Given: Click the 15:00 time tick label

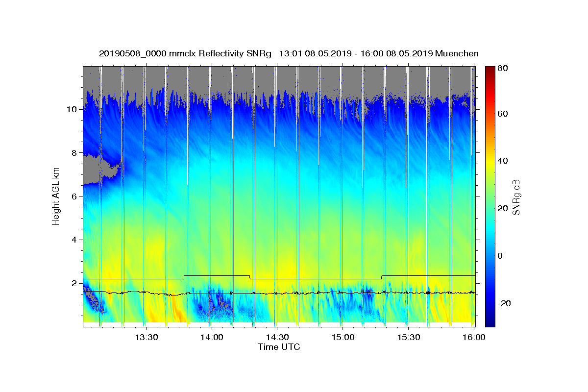Looking at the screenshot, I should coord(343,337).
